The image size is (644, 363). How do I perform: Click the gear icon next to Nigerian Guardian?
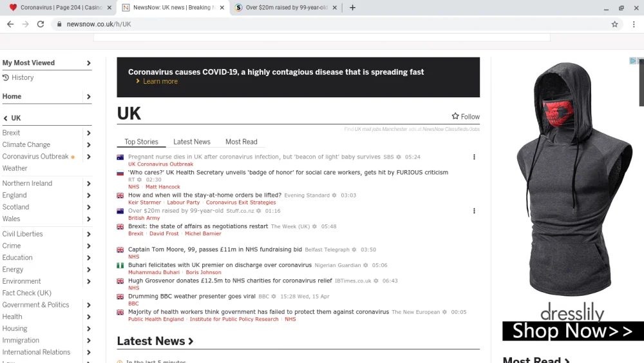click(366, 265)
